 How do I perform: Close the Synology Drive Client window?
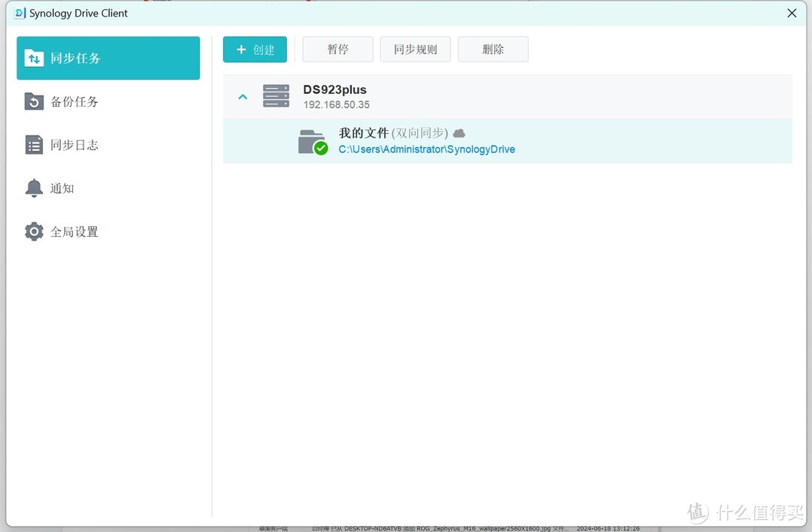point(792,13)
